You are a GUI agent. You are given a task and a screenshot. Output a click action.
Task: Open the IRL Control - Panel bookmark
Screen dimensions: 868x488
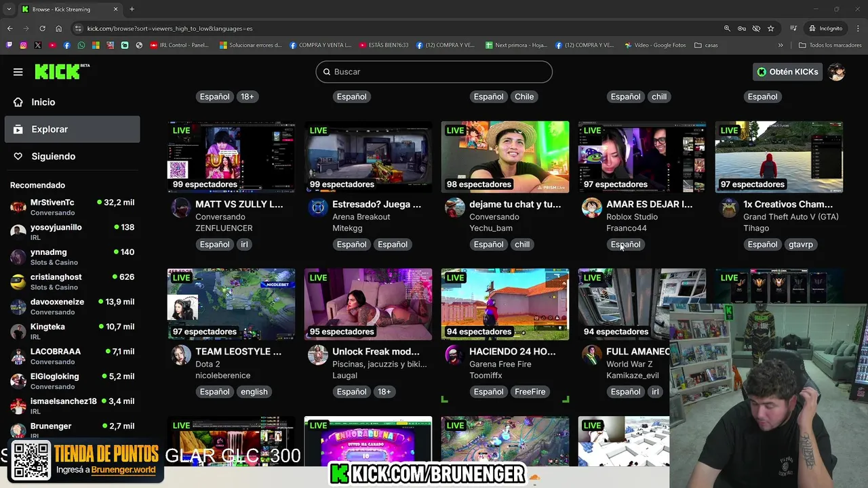pyautogui.click(x=180, y=45)
